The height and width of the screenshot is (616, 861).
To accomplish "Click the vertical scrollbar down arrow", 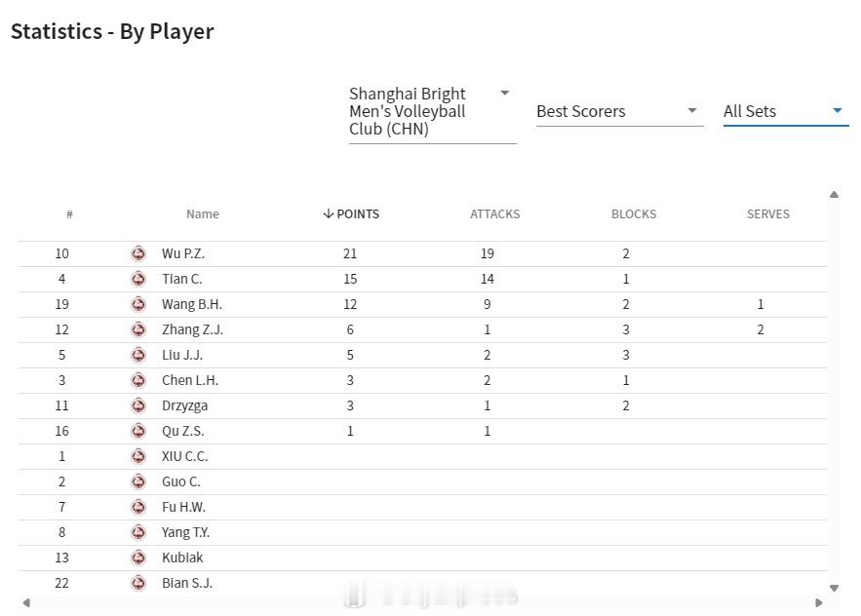I will click(x=834, y=588).
